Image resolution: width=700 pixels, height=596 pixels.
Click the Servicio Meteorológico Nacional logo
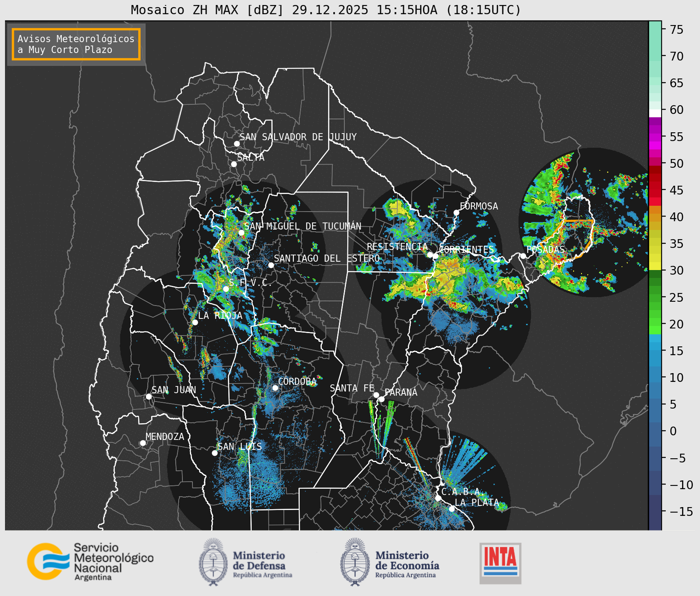point(91,561)
